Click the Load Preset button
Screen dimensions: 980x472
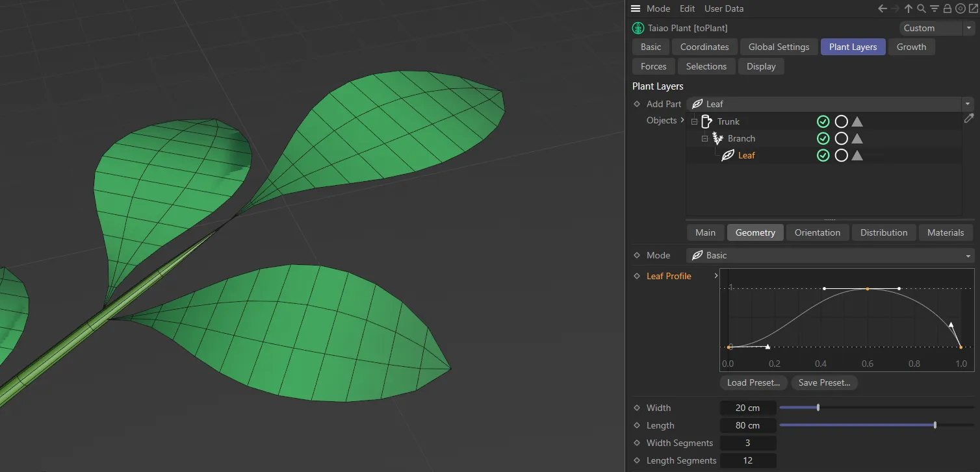tap(753, 382)
